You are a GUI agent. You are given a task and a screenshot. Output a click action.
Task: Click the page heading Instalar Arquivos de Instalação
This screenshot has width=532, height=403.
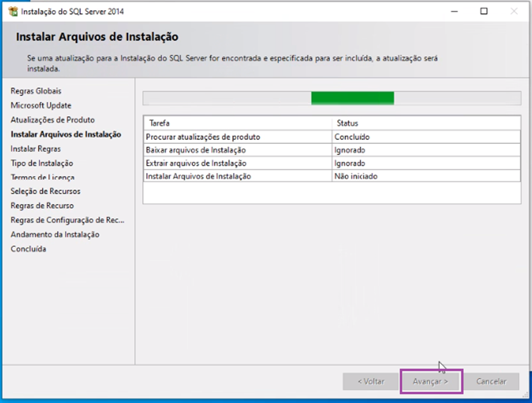click(x=97, y=37)
